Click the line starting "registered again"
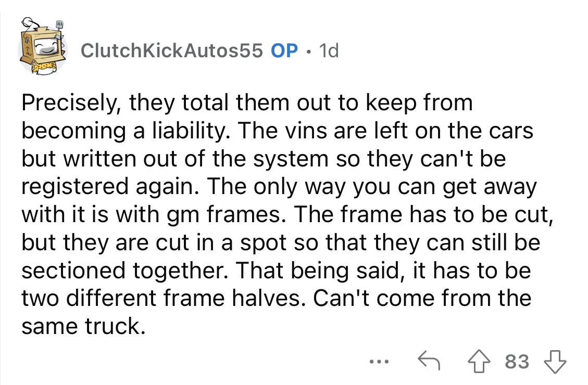588x385 pixels. (x=279, y=187)
